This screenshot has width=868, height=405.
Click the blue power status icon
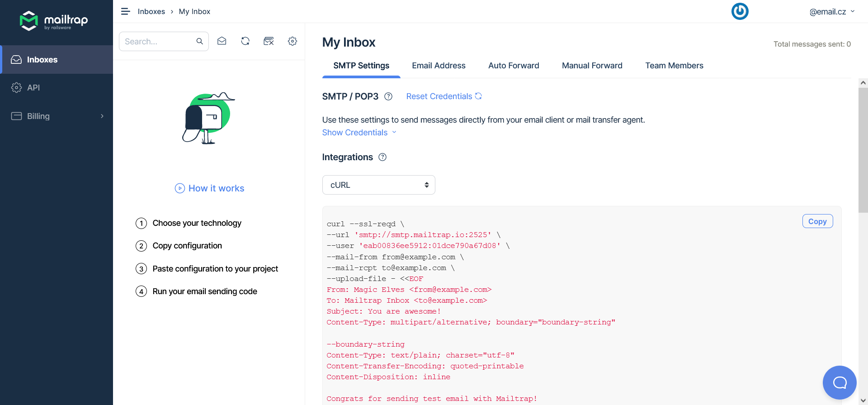pyautogui.click(x=740, y=11)
